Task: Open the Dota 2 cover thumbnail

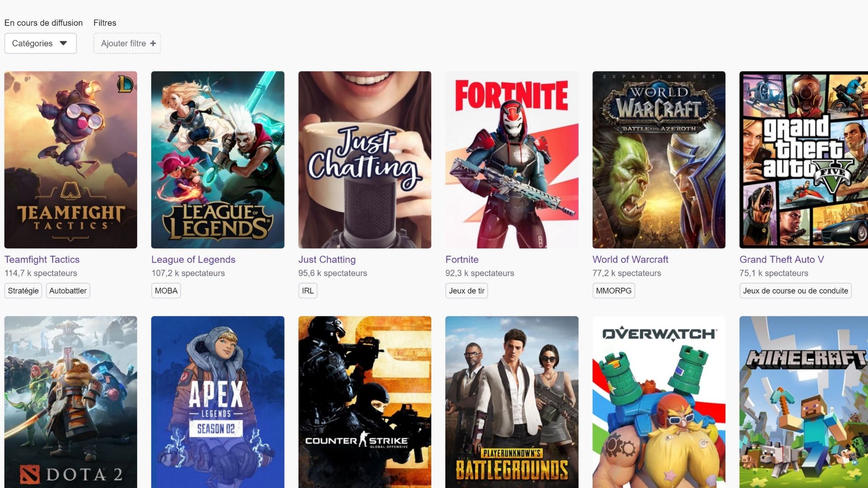Action: (x=71, y=402)
